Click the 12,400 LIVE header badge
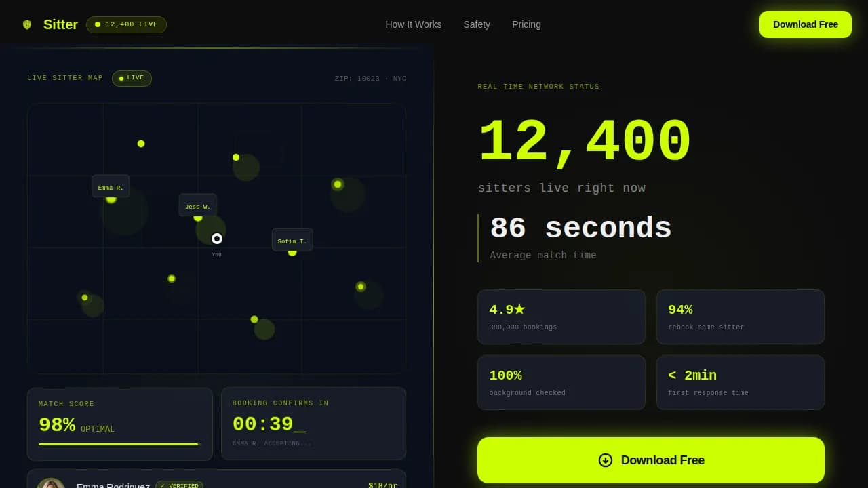This screenshot has height=488, width=868. [x=126, y=24]
